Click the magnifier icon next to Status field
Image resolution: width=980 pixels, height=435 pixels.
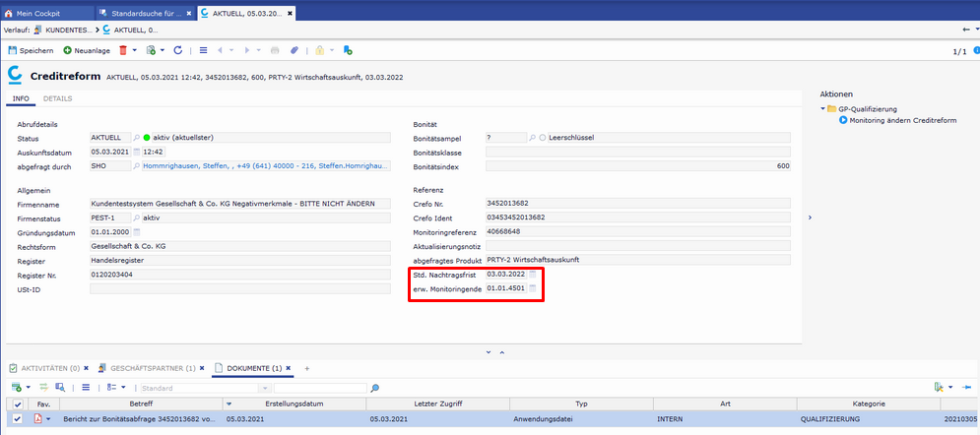tap(136, 138)
